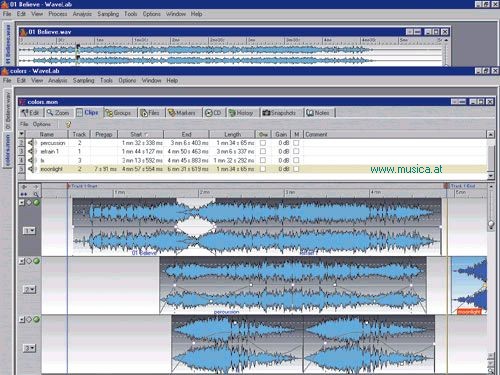This screenshot has height=375, width=500.
Task: Click the left arrow icon above track headers
Action: point(24,187)
